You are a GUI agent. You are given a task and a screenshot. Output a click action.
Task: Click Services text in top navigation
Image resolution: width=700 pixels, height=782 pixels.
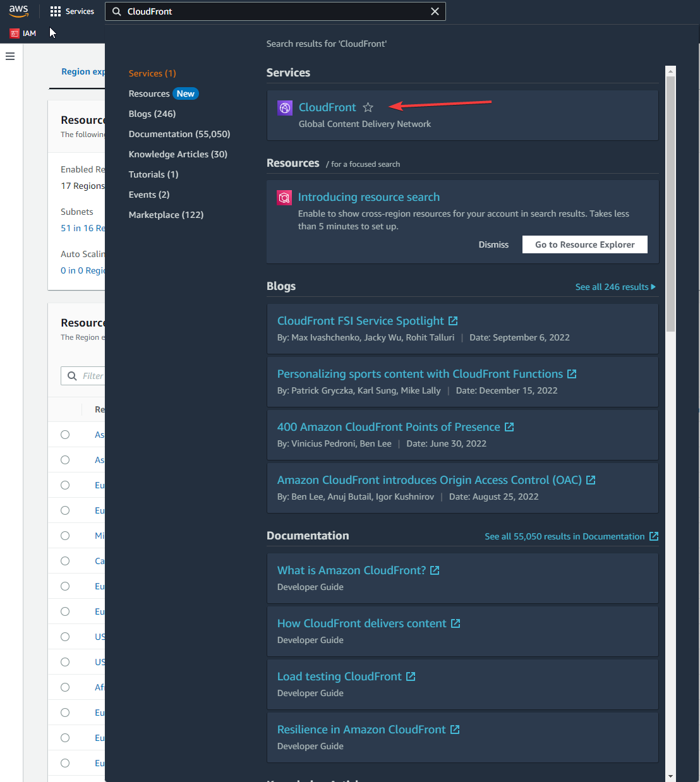pyautogui.click(x=80, y=11)
